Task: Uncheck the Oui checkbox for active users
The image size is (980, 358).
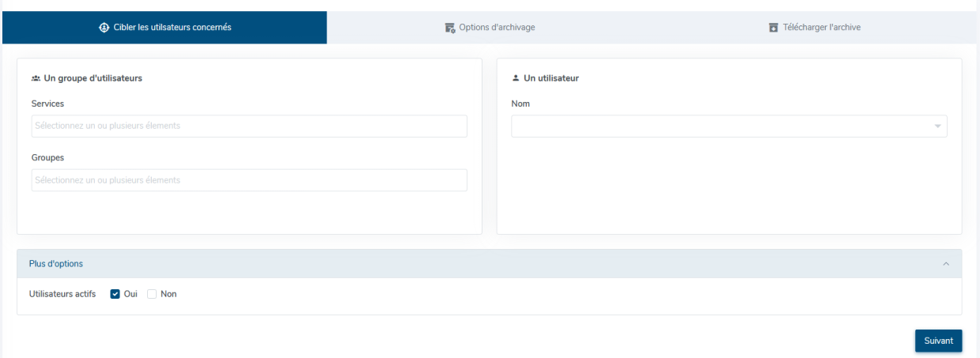Action: point(115,294)
